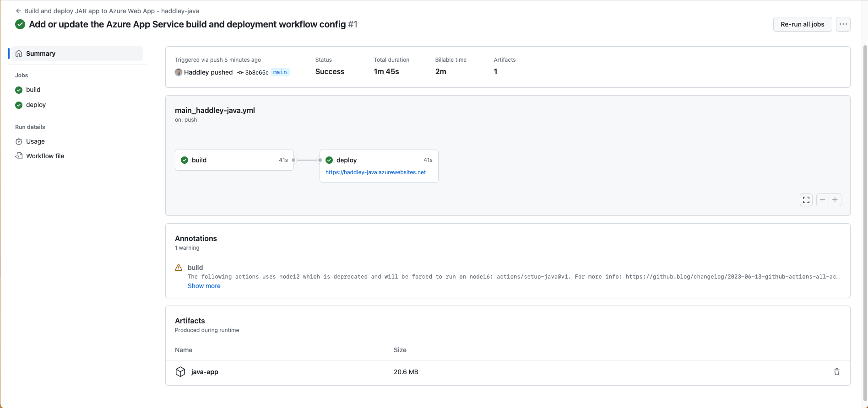Image resolution: width=868 pixels, height=408 pixels.
Task: Click the back arrow to workflow runs
Action: (18, 11)
